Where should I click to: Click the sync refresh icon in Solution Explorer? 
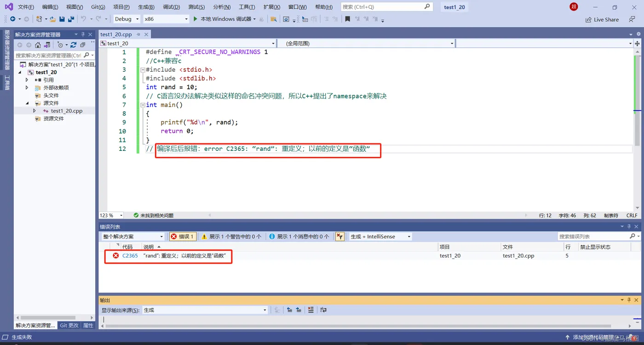[73, 45]
